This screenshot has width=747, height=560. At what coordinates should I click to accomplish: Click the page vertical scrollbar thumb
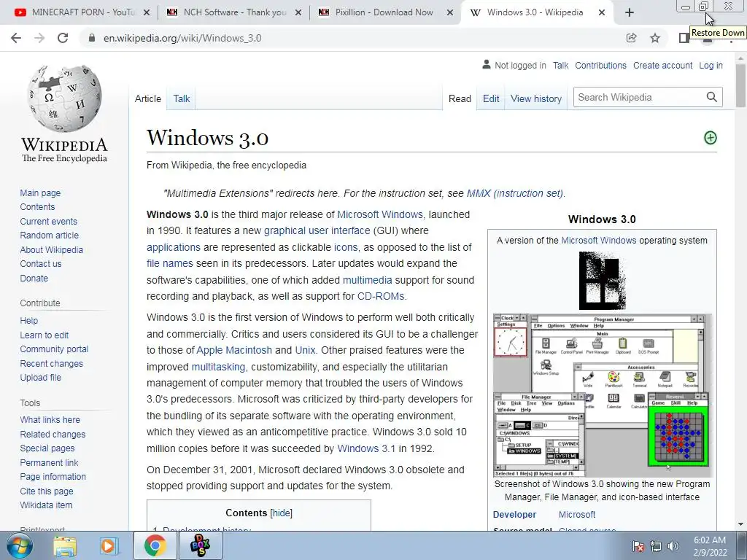[740, 86]
